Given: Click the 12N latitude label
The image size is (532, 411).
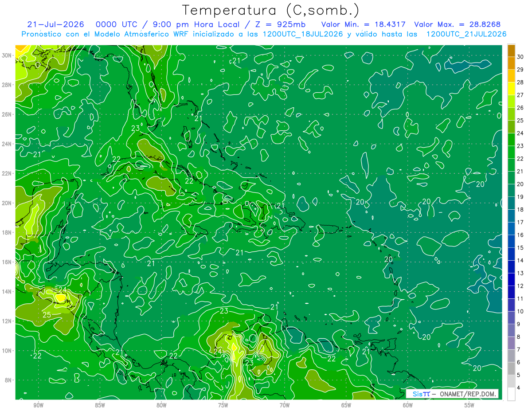Looking at the screenshot, I should pos(7,321).
